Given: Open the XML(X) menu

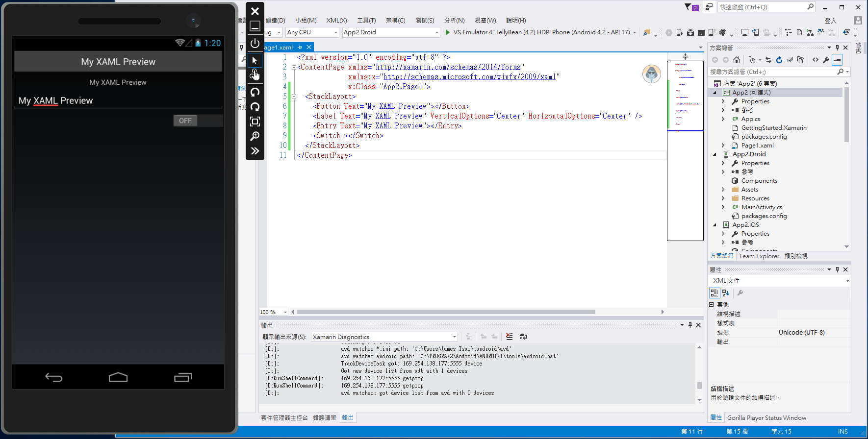Looking at the screenshot, I should click(x=336, y=20).
